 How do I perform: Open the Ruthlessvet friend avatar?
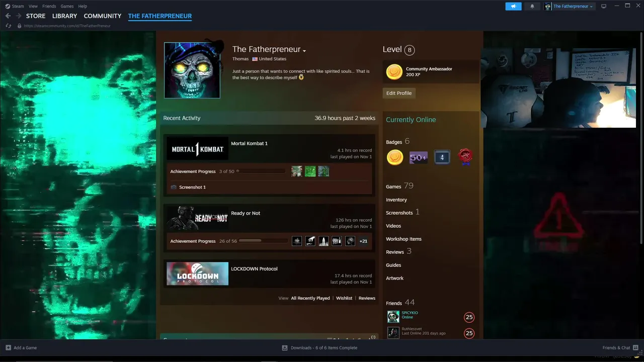(x=393, y=332)
